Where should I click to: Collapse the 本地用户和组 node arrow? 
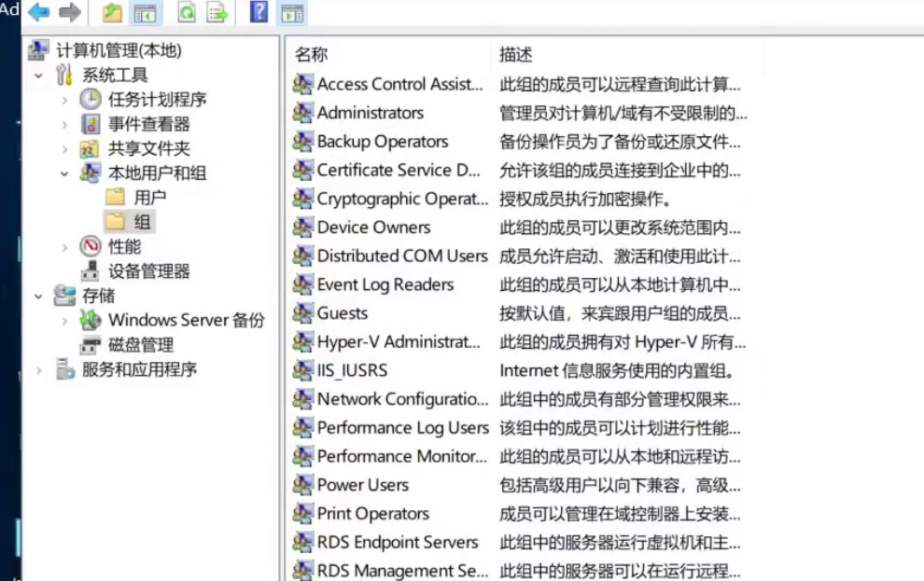point(64,173)
